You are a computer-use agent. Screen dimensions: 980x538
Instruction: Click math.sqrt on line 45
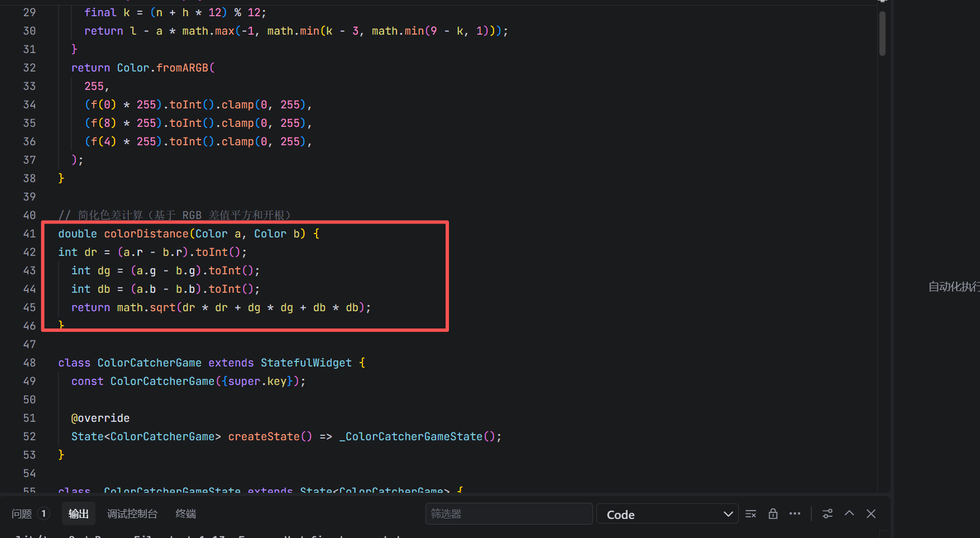[146, 307]
